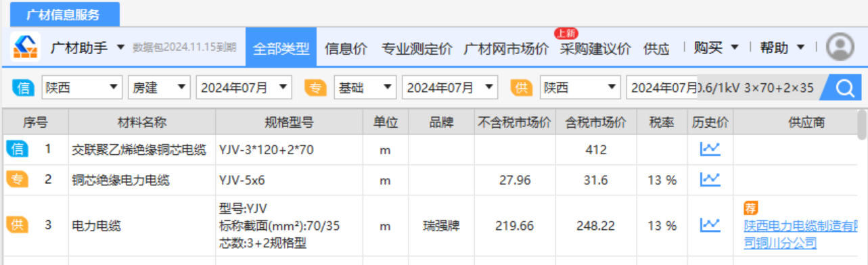Screen dimensions: 868x265
Task: Click the 27.96 price cell
Action: pyautogui.click(x=515, y=180)
